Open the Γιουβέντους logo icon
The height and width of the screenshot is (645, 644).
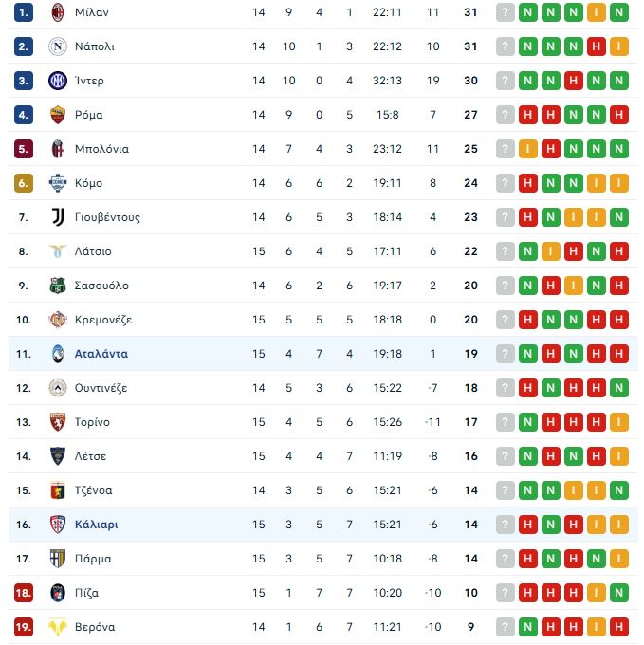(x=58, y=217)
